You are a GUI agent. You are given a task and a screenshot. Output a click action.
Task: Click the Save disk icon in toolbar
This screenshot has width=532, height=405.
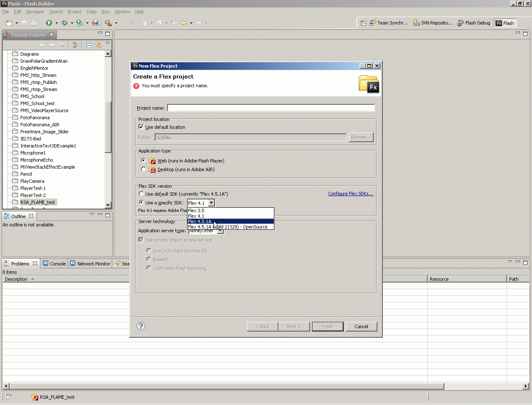point(24,23)
